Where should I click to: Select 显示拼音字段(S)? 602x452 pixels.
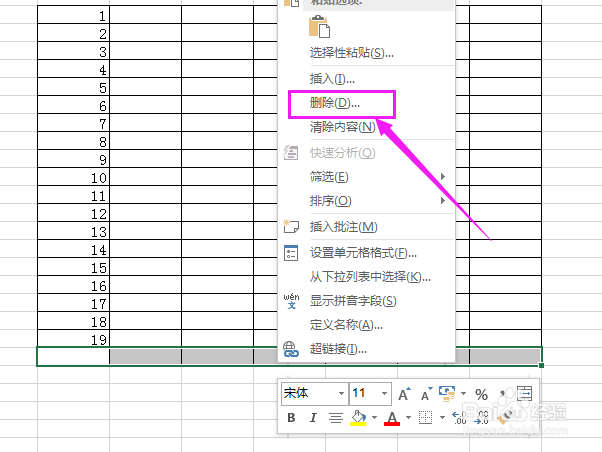tap(353, 301)
